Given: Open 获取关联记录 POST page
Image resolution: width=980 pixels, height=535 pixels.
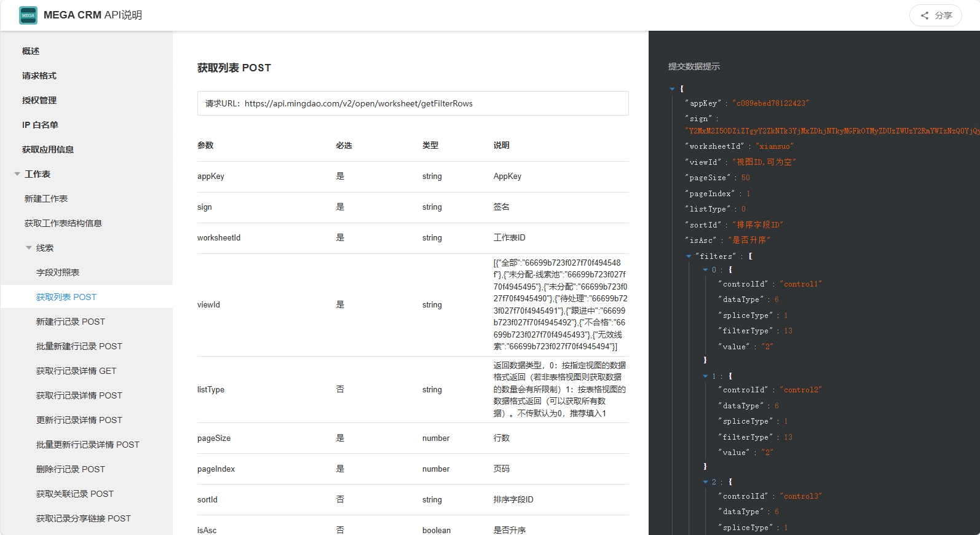Looking at the screenshot, I should 75,494.
